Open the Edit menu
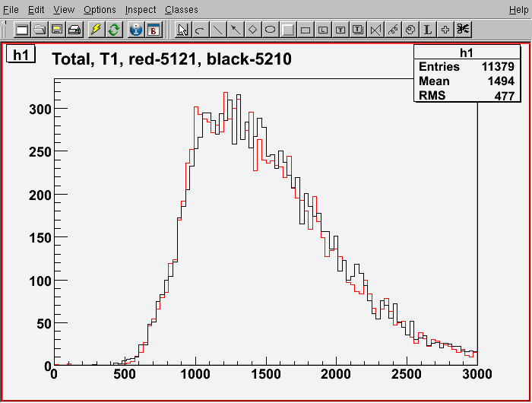This screenshot has height=403, width=532. tap(36, 10)
